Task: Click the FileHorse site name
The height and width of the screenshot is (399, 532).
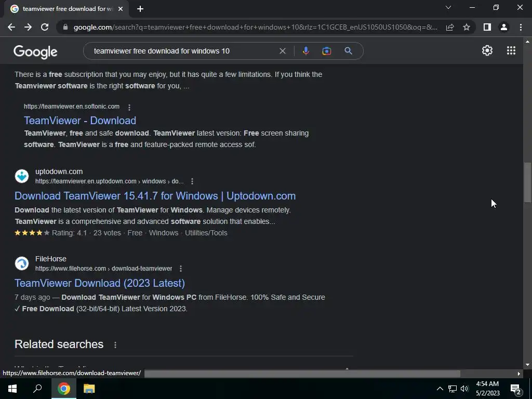Action: [x=51, y=259]
